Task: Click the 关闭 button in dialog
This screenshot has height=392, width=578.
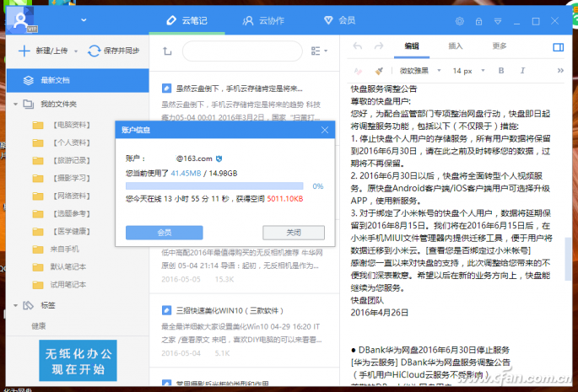Action: (294, 233)
